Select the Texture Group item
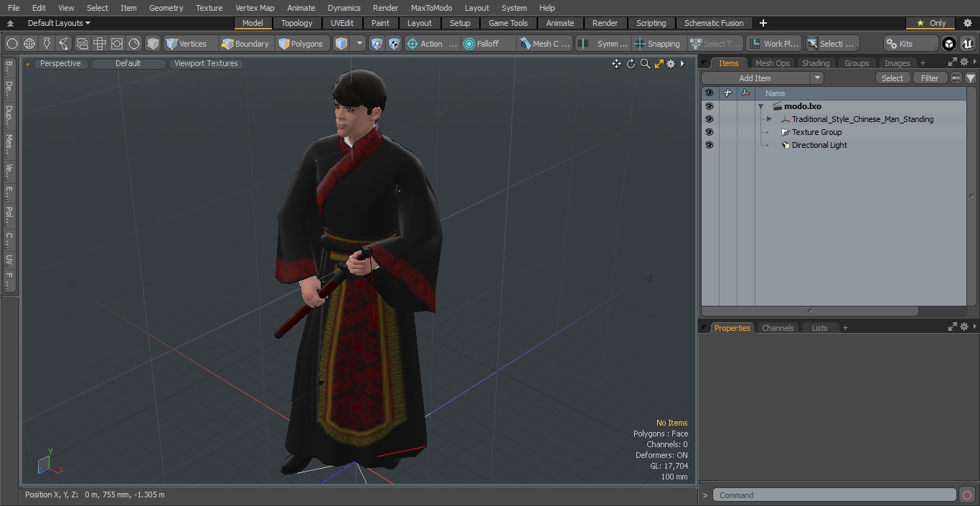 point(817,132)
